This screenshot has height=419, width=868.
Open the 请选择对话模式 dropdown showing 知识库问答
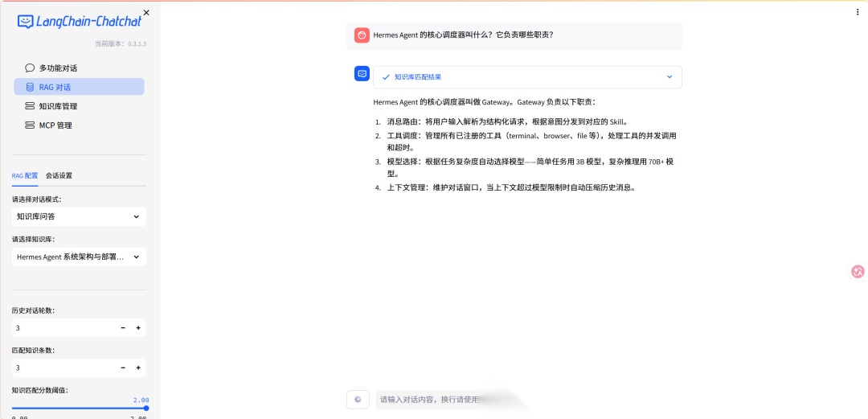(79, 216)
